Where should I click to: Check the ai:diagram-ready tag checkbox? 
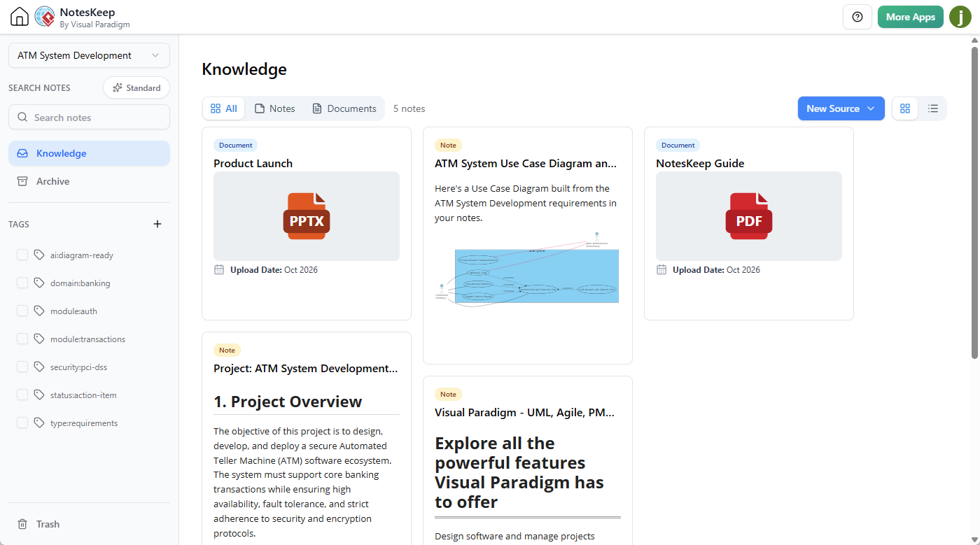[22, 255]
